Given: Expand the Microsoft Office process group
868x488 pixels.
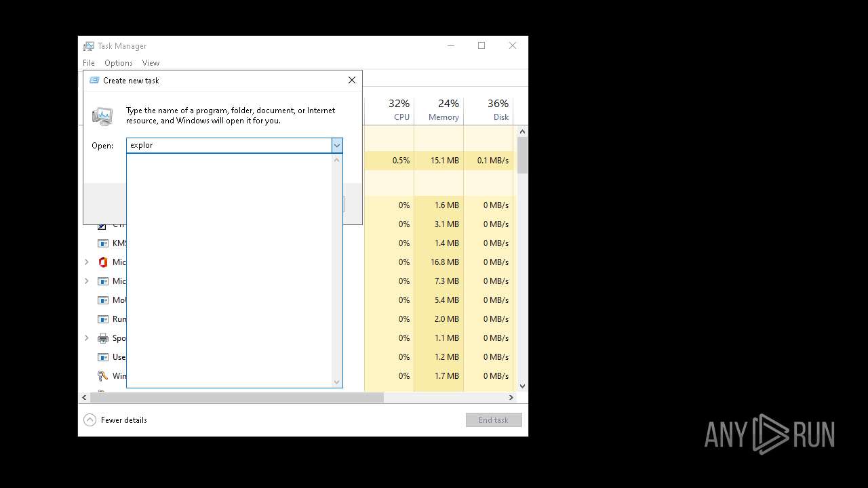Looking at the screenshot, I should (86, 262).
